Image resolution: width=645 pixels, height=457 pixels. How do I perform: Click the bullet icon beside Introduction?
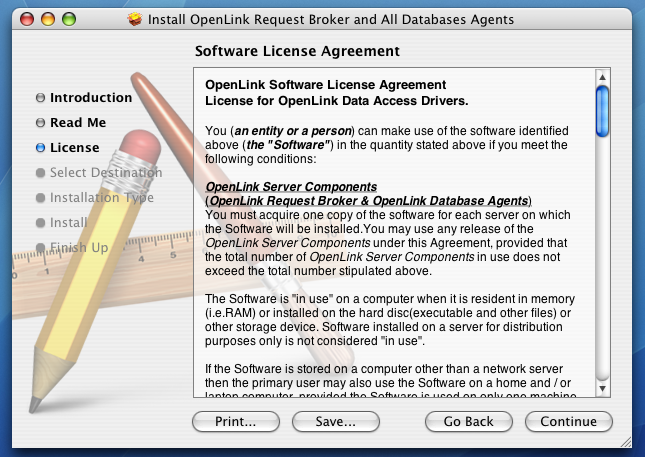click(x=40, y=98)
